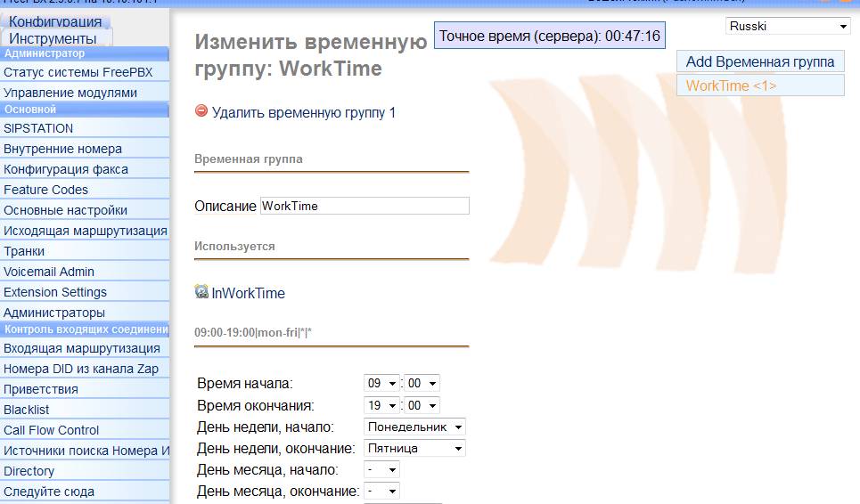Open Voicemail Admin sidebar item
Image resolution: width=860 pixels, height=504 pixels.
(85, 272)
